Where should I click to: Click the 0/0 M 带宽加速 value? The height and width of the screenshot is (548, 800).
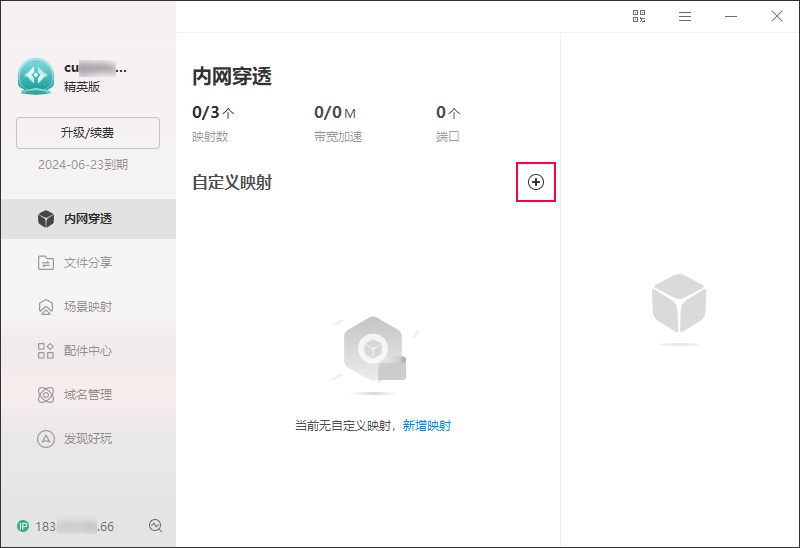[x=335, y=112]
